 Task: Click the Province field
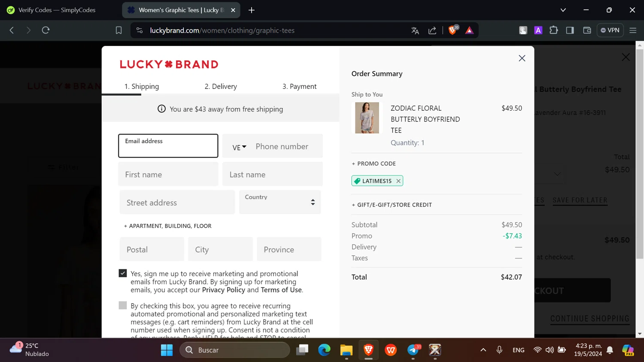click(x=289, y=249)
